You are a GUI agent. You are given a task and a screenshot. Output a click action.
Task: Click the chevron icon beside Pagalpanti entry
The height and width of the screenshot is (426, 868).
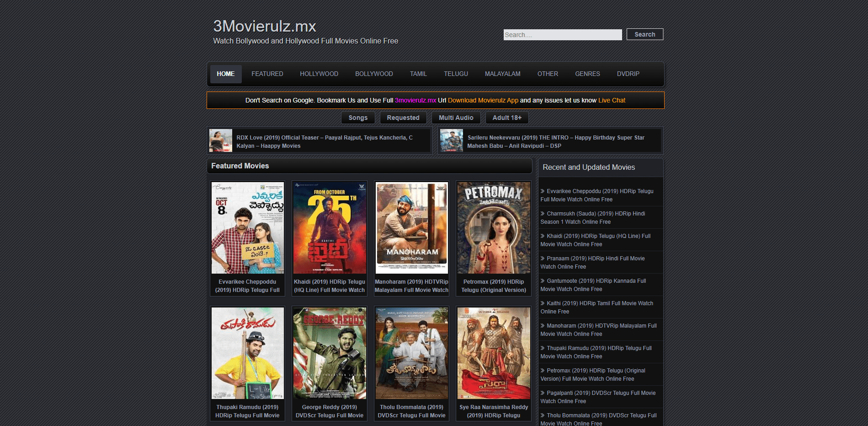pyautogui.click(x=543, y=393)
